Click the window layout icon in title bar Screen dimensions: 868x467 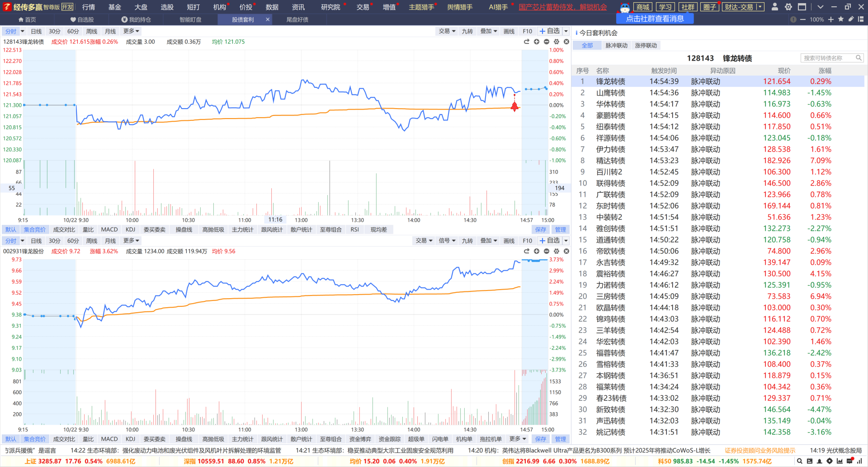click(802, 7)
